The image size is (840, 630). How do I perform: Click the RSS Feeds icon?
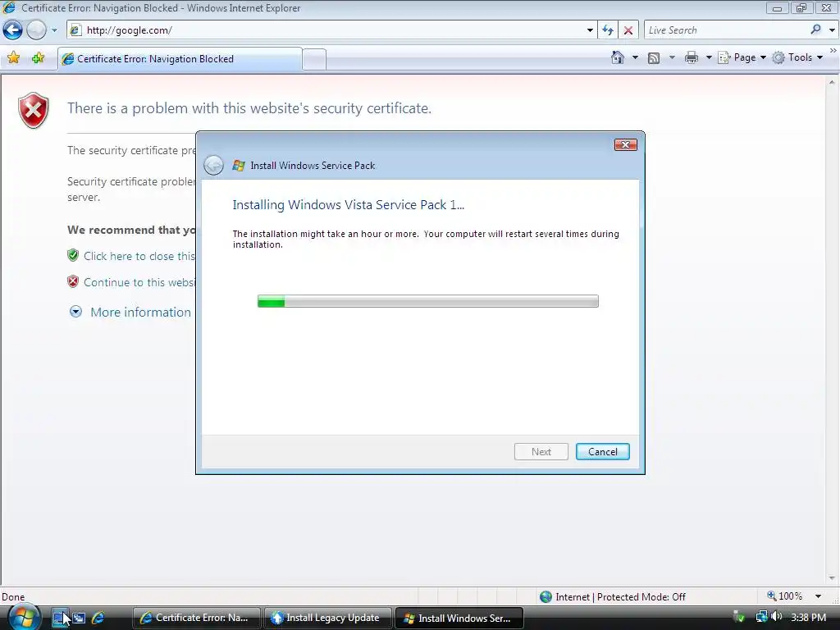click(654, 57)
